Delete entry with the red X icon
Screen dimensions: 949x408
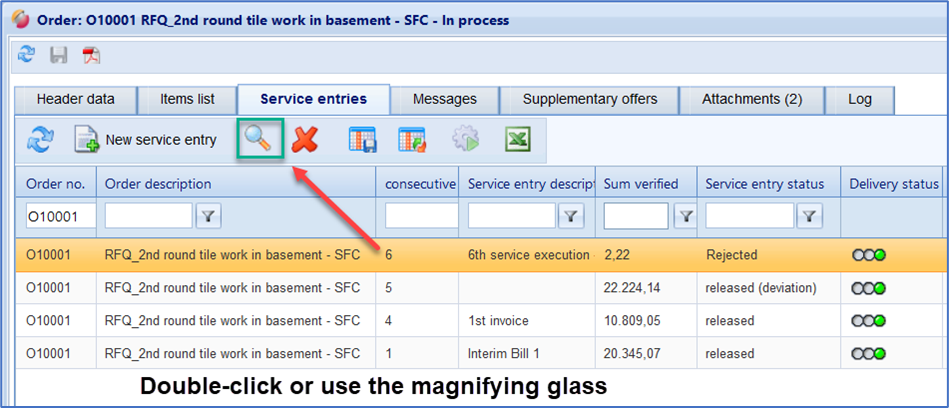click(305, 140)
